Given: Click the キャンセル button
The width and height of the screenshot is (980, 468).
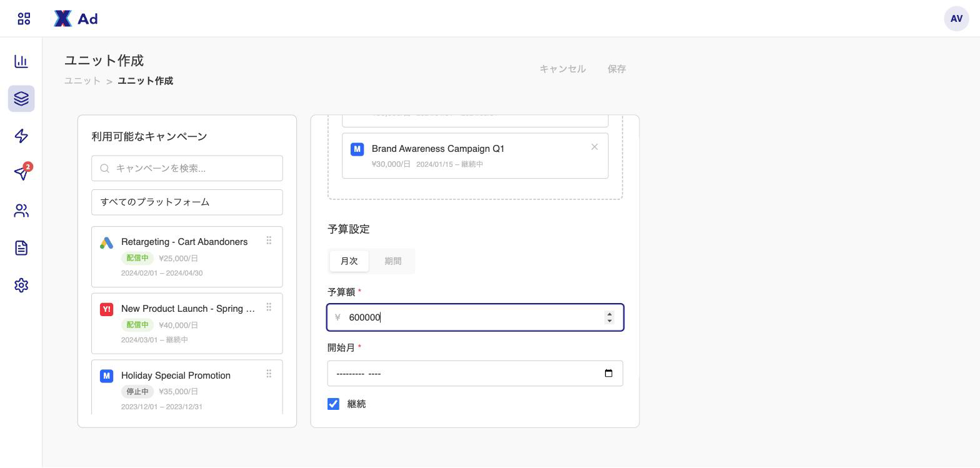Looking at the screenshot, I should [x=562, y=69].
